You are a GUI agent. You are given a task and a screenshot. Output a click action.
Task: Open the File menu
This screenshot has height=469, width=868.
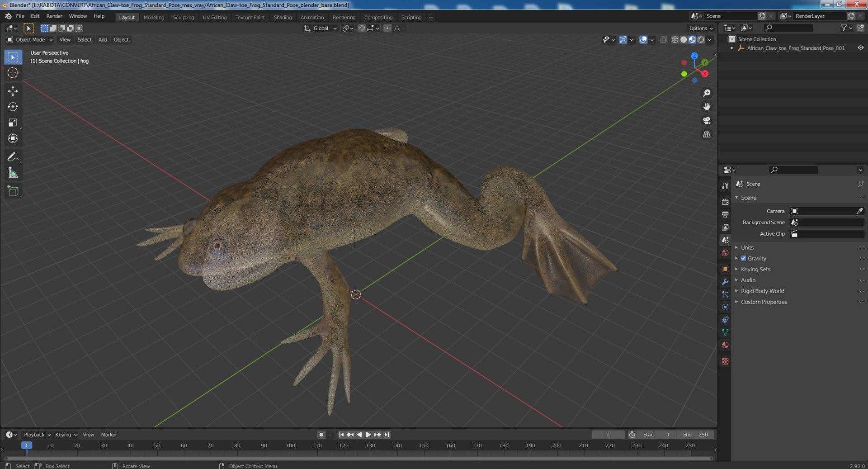click(x=20, y=16)
